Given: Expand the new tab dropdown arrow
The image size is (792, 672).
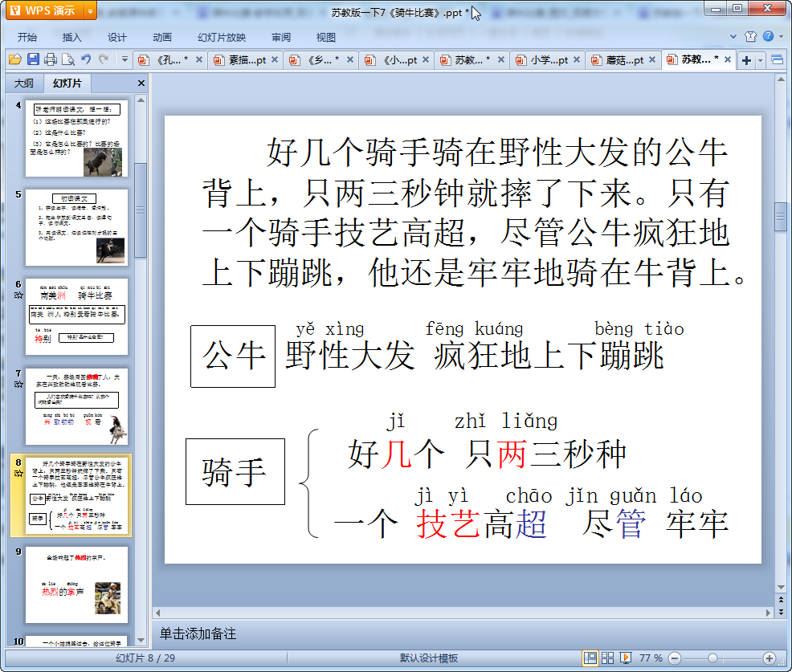Looking at the screenshot, I should [x=760, y=61].
